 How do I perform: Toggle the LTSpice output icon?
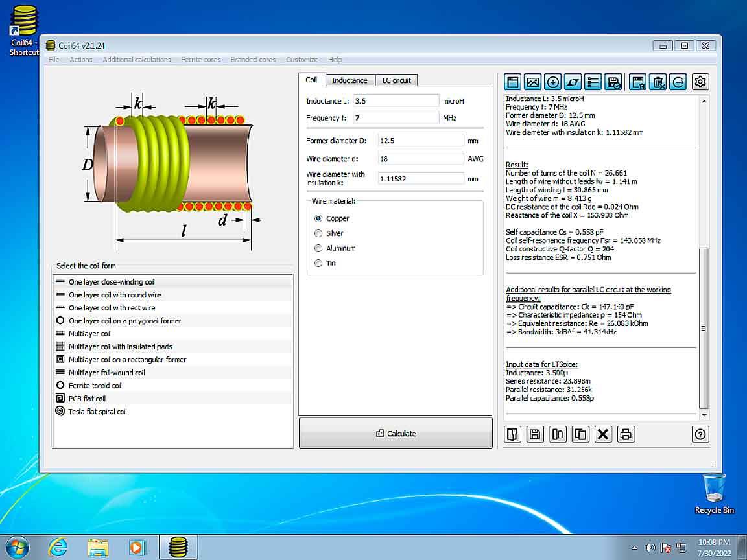[x=573, y=82]
